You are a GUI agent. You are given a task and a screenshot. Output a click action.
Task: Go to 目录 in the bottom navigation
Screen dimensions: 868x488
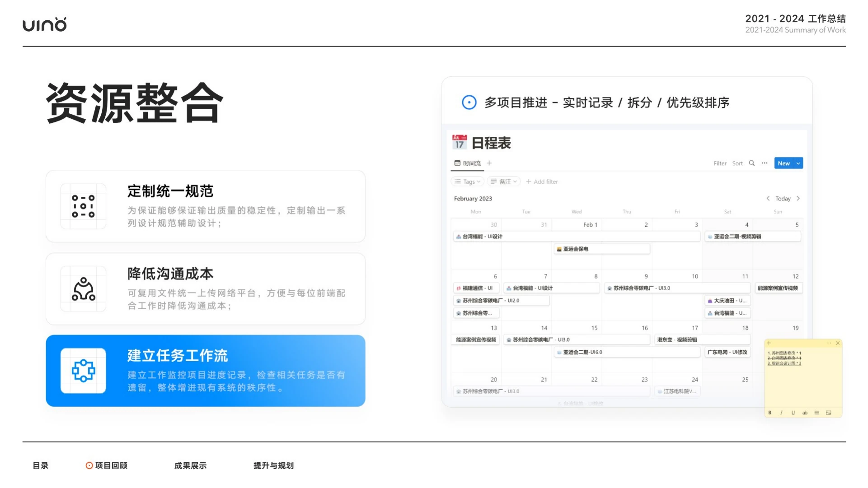[x=41, y=465]
